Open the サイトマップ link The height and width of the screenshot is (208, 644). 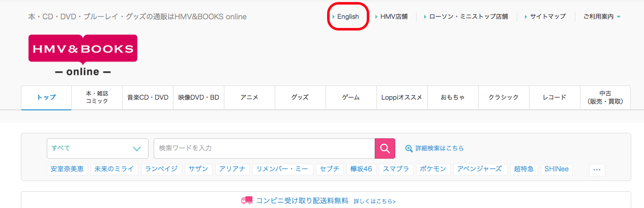pos(547,17)
